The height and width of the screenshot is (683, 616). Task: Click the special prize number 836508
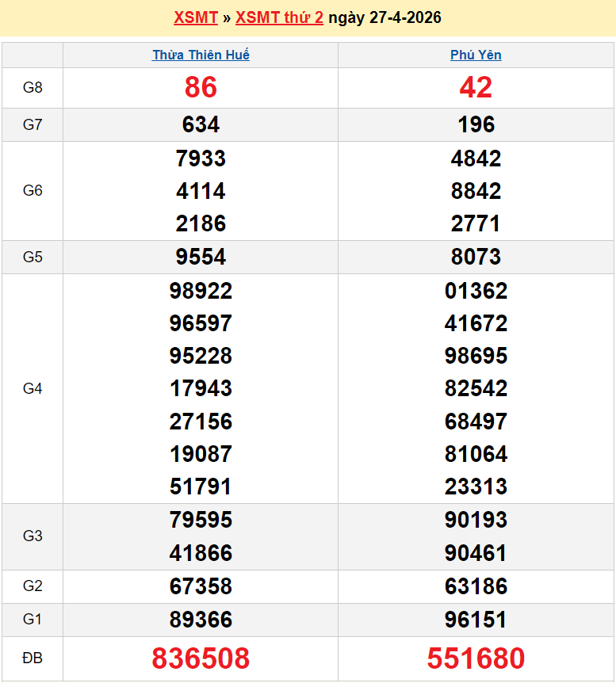(201, 658)
